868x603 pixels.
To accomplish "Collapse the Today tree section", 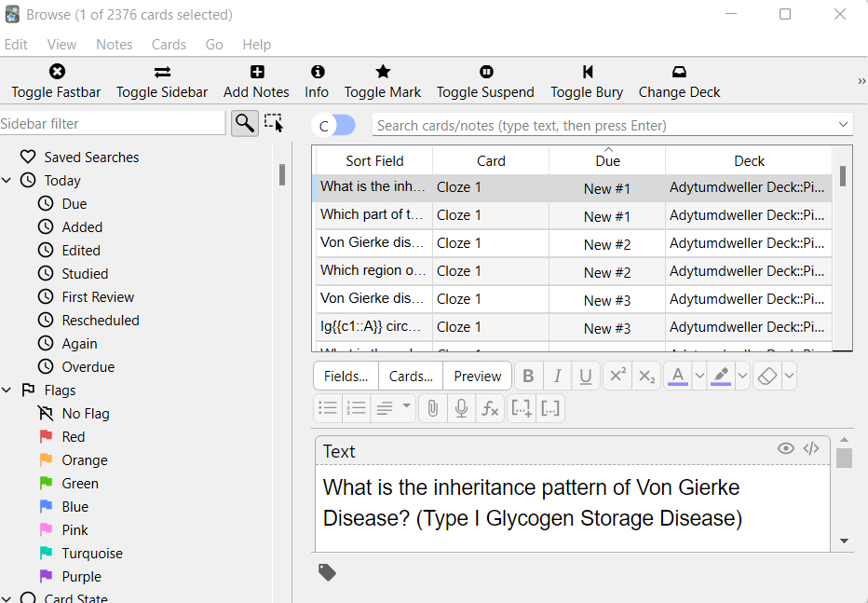I will pos(7,181).
